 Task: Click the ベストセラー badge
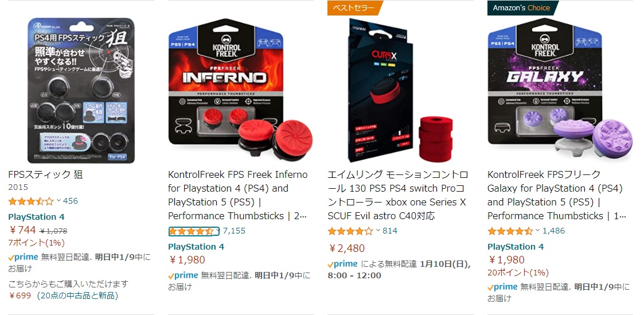(x=354, y=8)
